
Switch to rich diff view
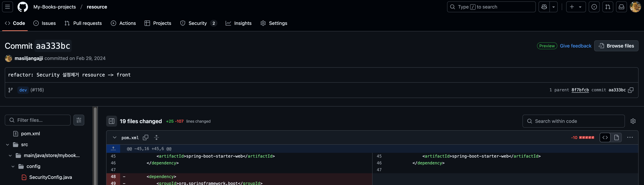click(616, 138)
